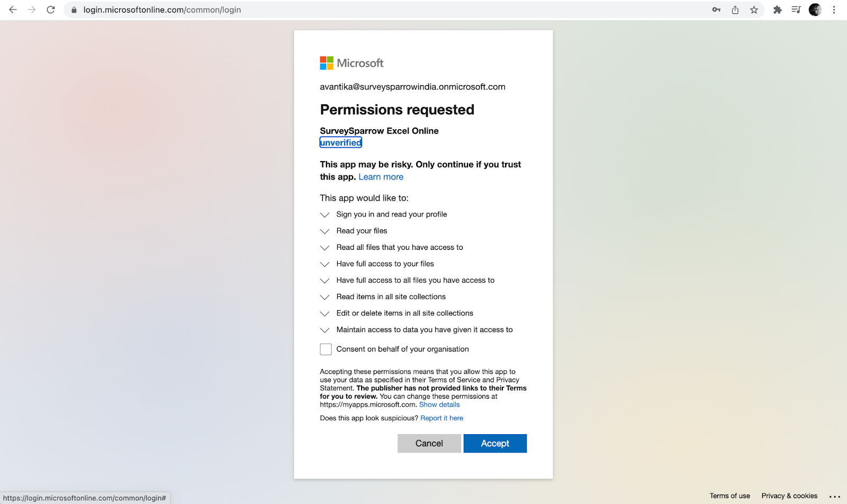The image size is (847, 504).
Task: Open the media controls icon
Action: [x=796, y=10]
